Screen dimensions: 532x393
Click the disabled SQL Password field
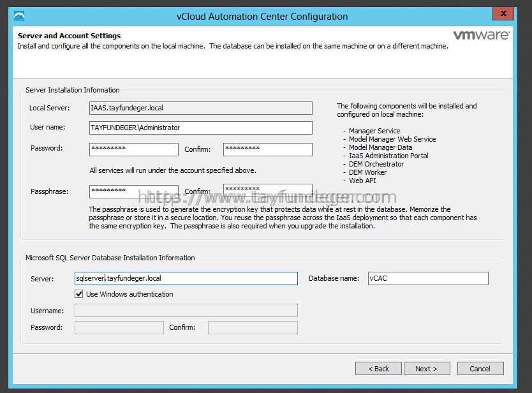pyautogui.click(x=119, y=327)
